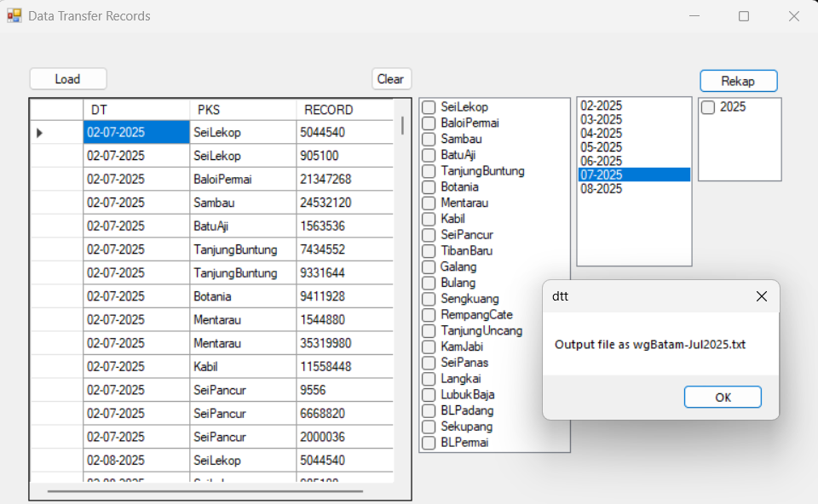This screenshot has width=818, height=504.
Task: Select the LubukBaja checkbox
Action: [429, 395]
